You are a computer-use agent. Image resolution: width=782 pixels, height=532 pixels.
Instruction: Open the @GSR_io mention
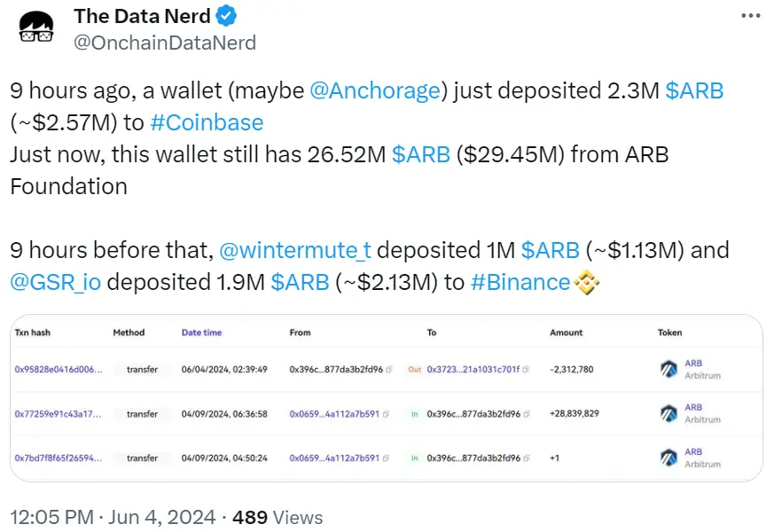(55, 282)
